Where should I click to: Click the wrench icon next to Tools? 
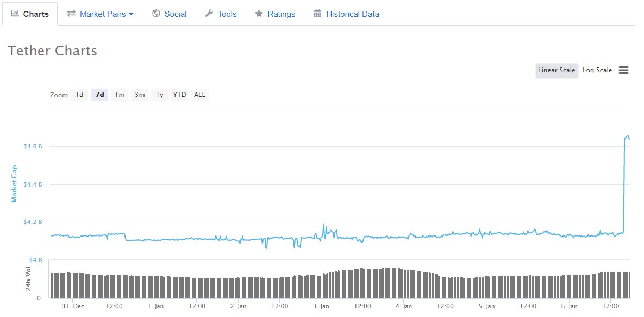point(209,14)
